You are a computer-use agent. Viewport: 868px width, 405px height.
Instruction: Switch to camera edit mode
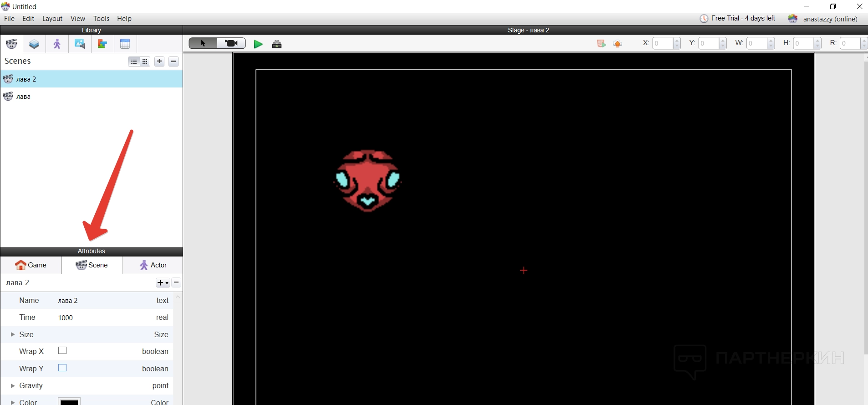[x=231, y=43]
